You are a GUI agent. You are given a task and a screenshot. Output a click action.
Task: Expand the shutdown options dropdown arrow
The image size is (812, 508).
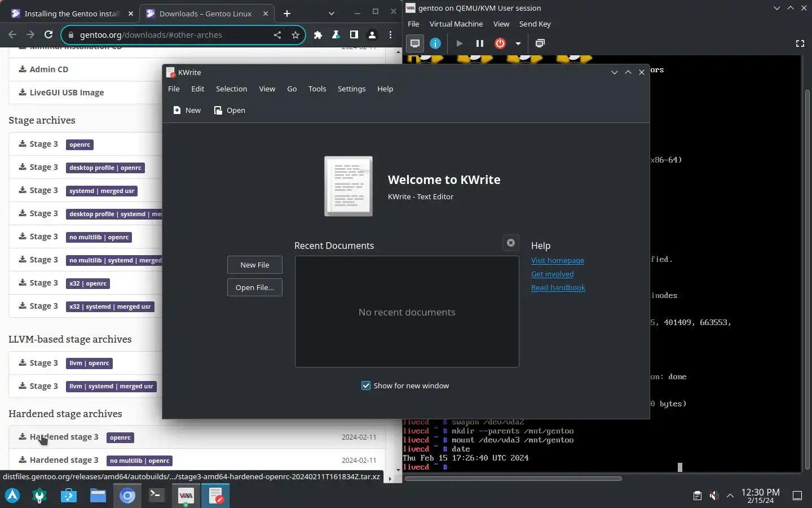point(518,43)
